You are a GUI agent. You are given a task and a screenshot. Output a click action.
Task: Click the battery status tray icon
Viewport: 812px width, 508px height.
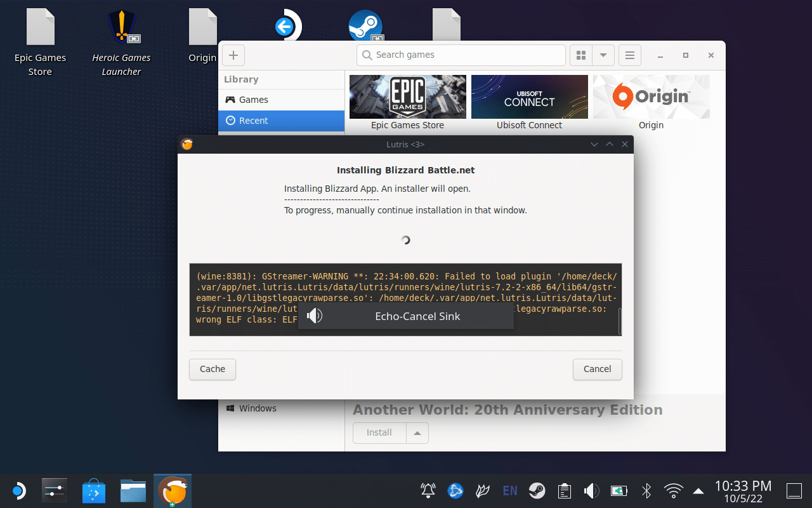click(x=619, y=490)
